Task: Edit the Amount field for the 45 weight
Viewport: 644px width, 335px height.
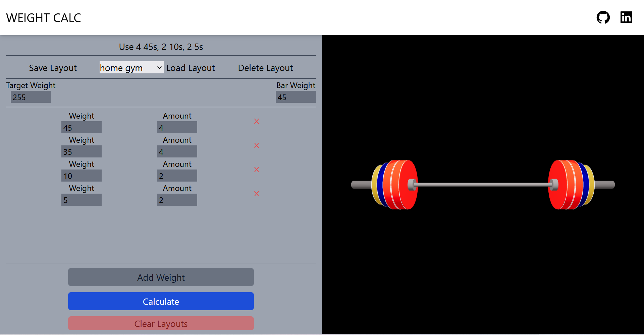Action: (177, 127)
